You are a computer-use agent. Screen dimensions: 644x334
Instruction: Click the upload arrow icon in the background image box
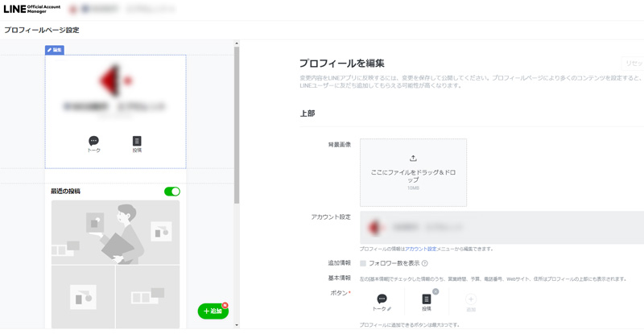pyautogui.click(x=413, y=159)
